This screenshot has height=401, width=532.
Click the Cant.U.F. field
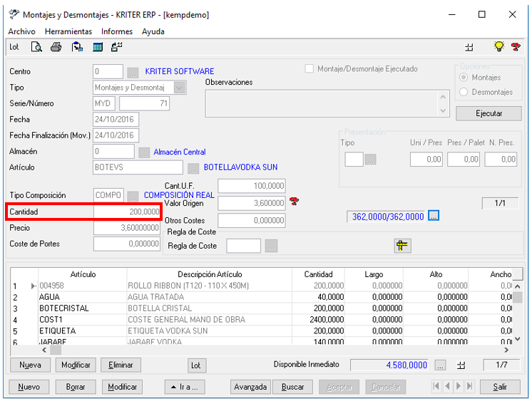pos(252,186)
